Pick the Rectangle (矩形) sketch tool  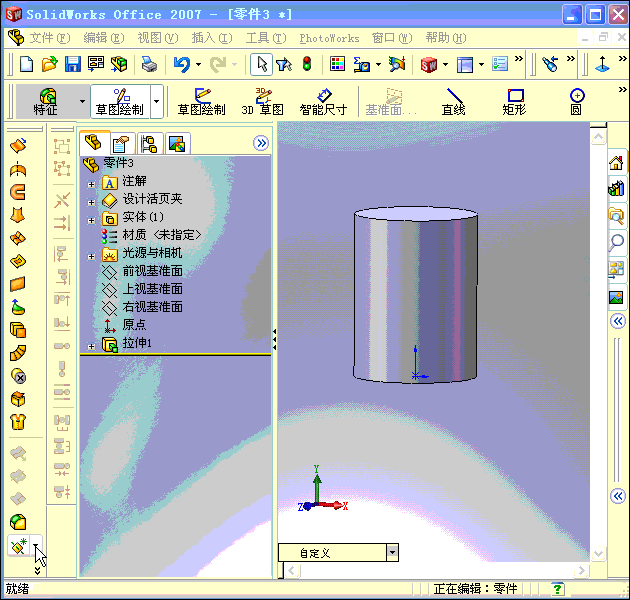[514, 102]
